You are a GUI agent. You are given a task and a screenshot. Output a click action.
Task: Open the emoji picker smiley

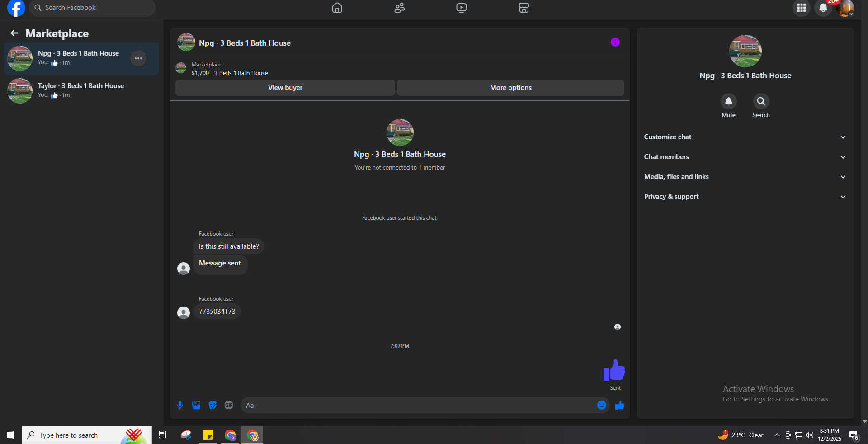(x=602, y=405)
